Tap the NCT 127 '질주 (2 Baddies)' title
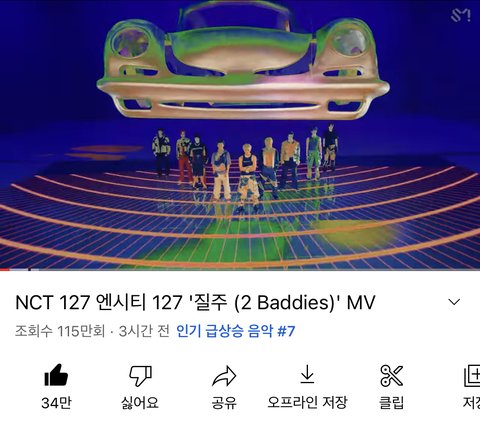This screenshot has width=480, height=423. click(195, 303)
